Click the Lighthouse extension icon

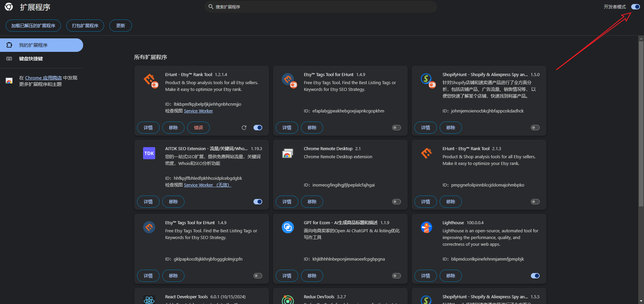(x=426, y=227)
